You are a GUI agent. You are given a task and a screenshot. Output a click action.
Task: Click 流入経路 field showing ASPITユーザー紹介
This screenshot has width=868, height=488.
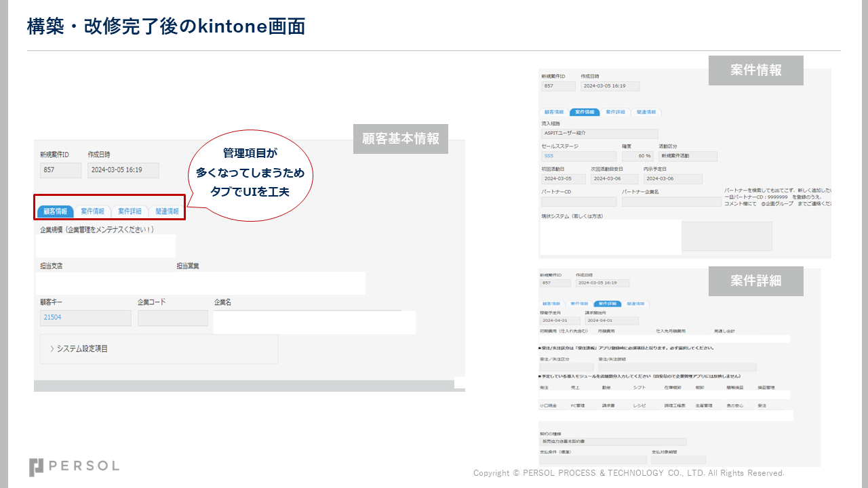pyautogui.click(x=599, y=134)
